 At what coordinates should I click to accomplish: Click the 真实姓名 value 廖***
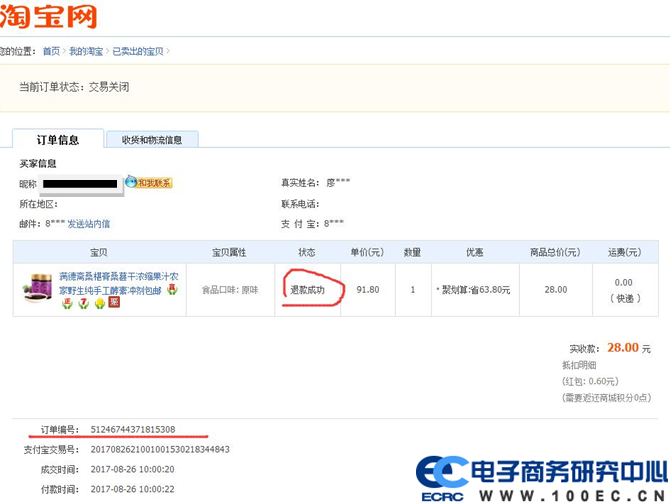338,182
